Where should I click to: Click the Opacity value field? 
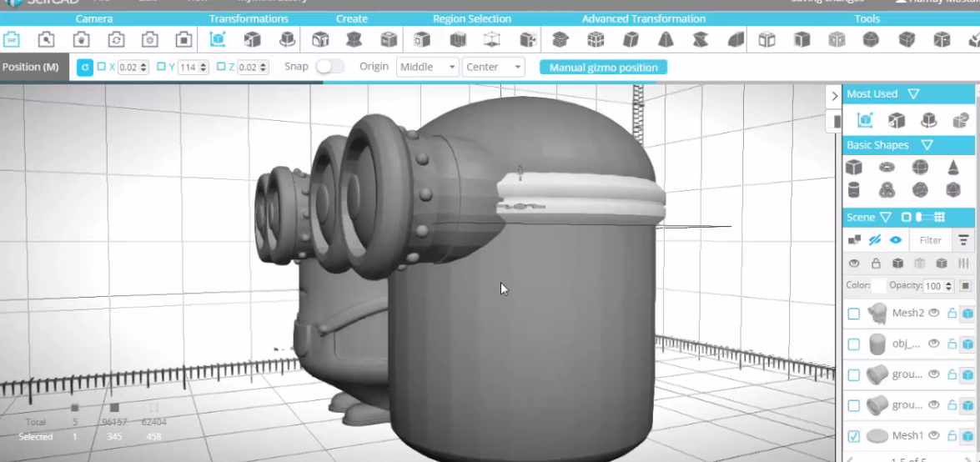[933, 286]
